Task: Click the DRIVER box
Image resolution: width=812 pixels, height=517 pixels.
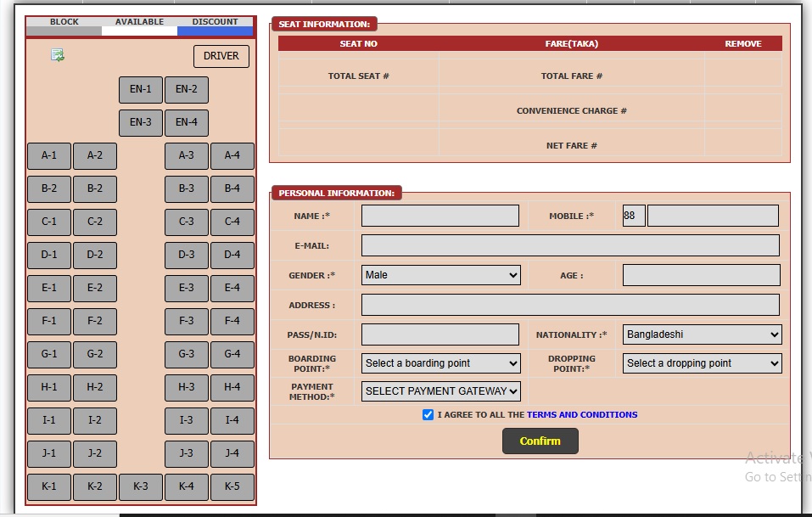Action: 221,57
